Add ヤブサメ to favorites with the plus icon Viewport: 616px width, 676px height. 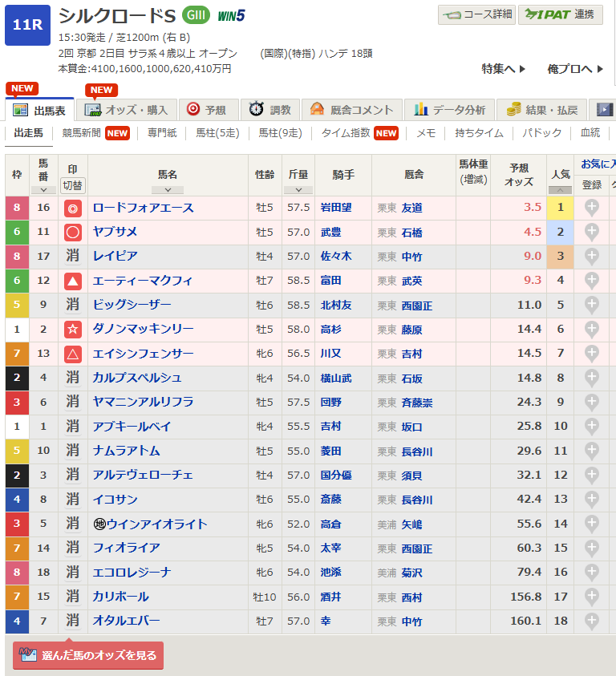(591, 232)
